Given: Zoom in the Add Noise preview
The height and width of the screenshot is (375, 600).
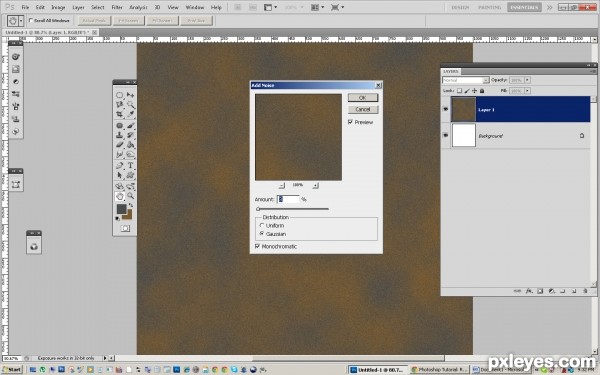Looking at the screenshot, I should (315, 185).
